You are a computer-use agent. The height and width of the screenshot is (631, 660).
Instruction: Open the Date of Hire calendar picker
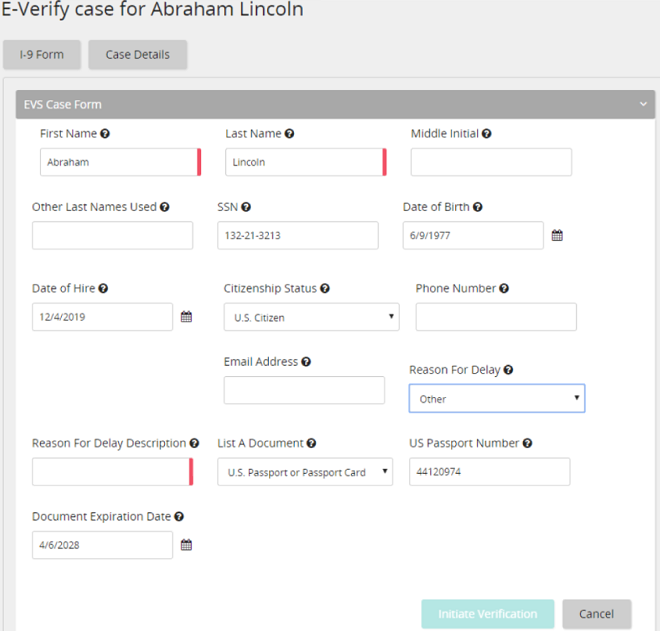pos(186,317)
